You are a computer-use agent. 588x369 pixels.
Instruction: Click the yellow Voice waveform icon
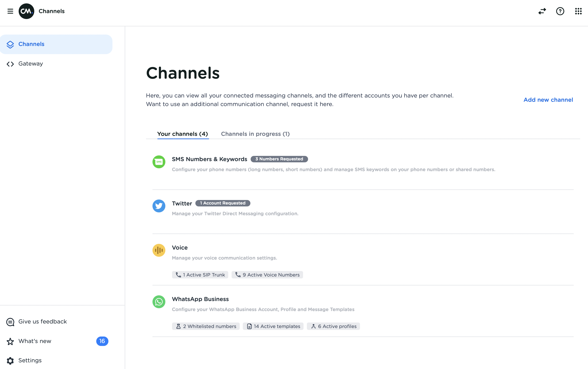tap(159, 250)
